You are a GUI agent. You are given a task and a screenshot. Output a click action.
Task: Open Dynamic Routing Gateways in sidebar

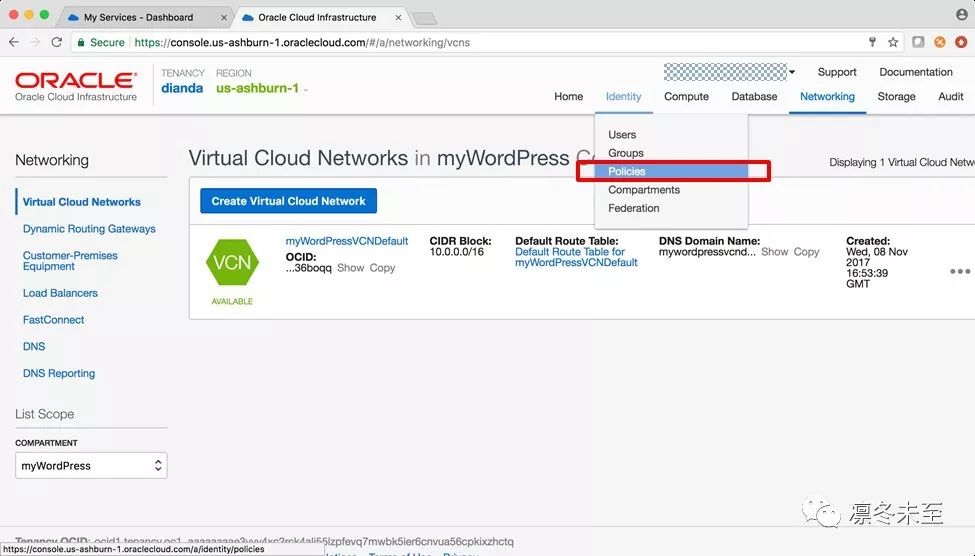pos(89,228)
